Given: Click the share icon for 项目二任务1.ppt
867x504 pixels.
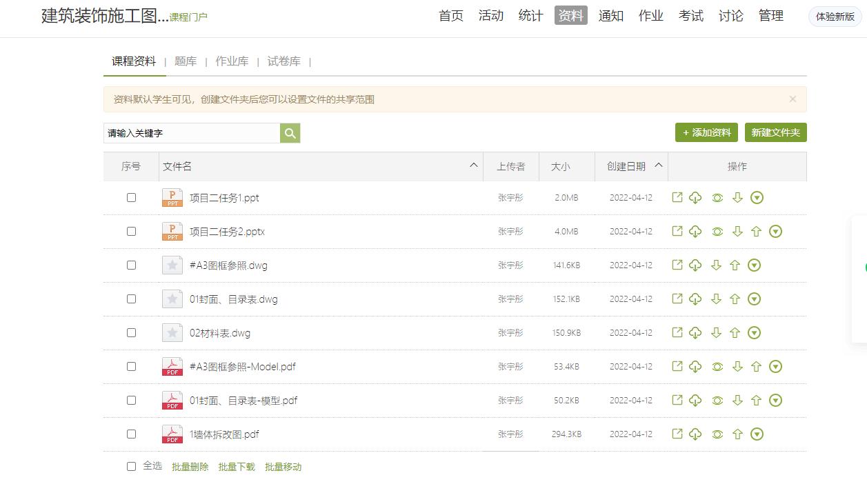Looking at the screenshot, I should 677,198.
